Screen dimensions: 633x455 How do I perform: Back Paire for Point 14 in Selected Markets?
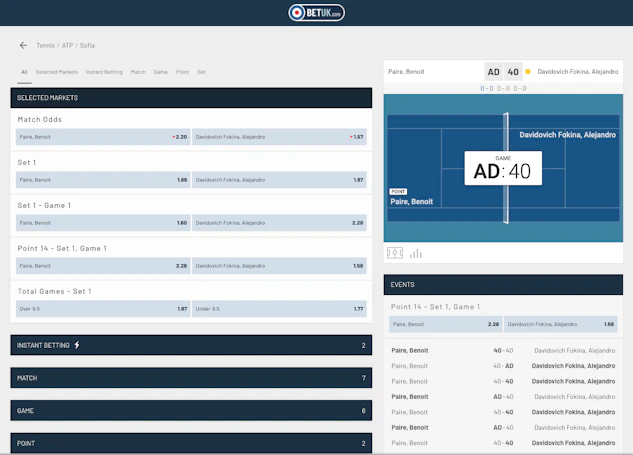tap(103, 266)
